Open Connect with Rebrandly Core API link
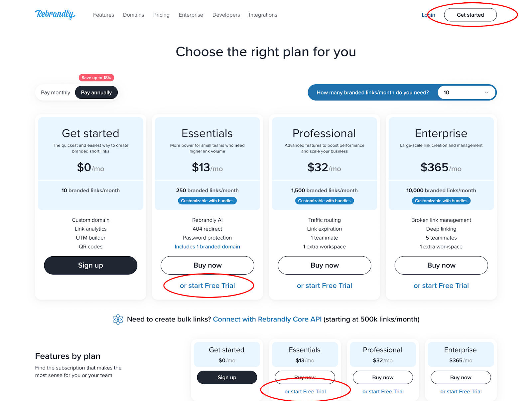 point(267,319)
